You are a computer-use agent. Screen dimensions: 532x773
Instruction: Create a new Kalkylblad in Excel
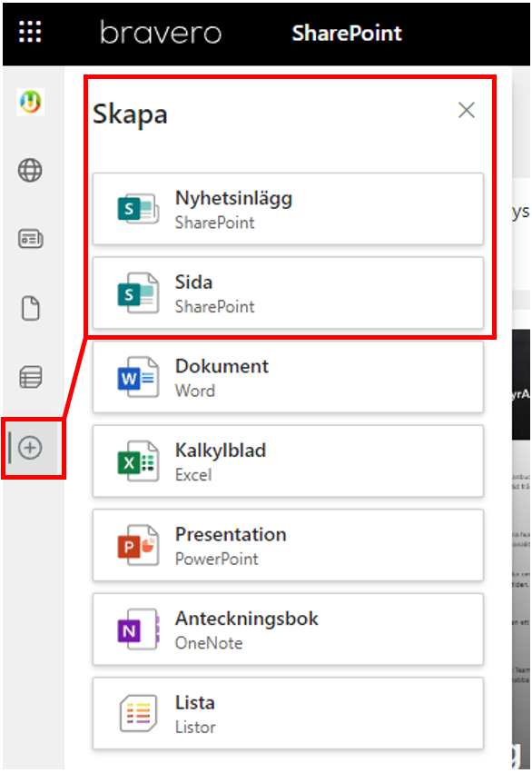(x=288, y=461)
